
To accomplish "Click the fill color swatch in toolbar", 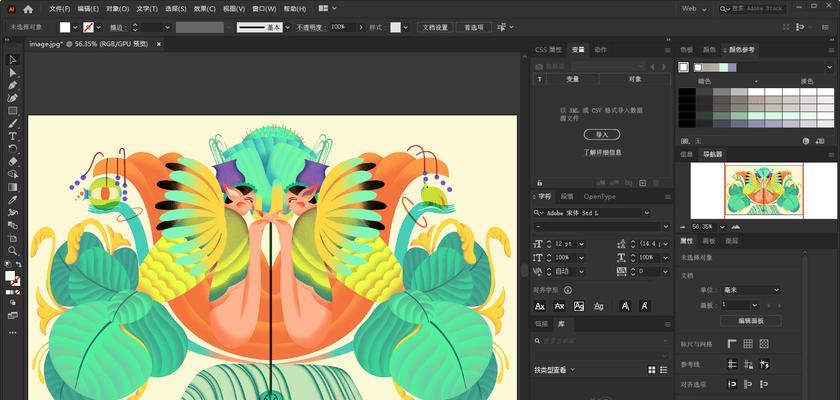I will pyautogui.click(x=10, y=276).
